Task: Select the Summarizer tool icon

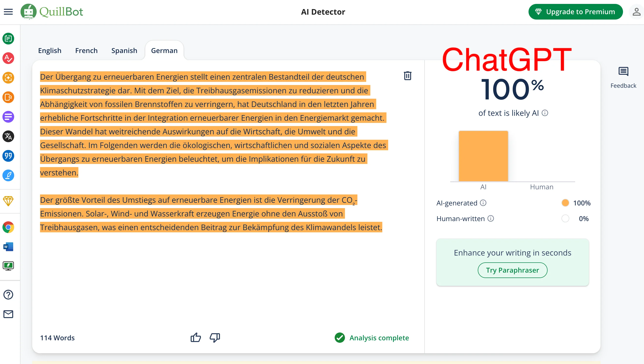Action: coord(9,117)
